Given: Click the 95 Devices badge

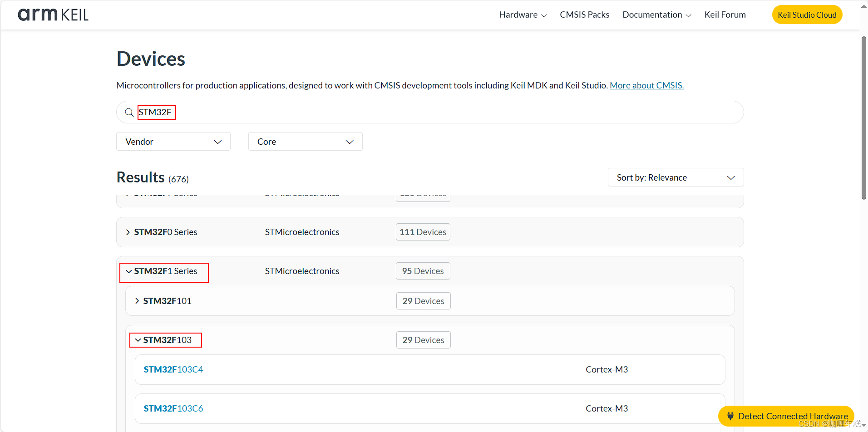Looking at the screenshot, I should click(423, 271).
